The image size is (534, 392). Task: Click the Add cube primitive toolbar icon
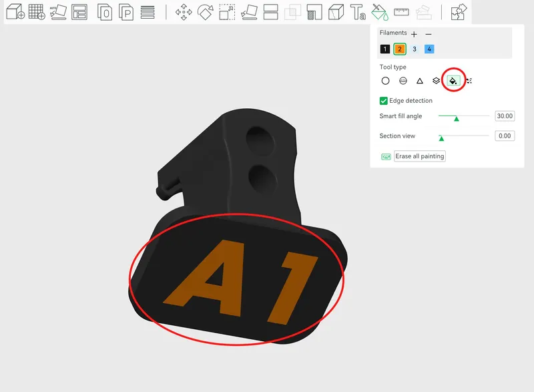(x=15, y=12)
